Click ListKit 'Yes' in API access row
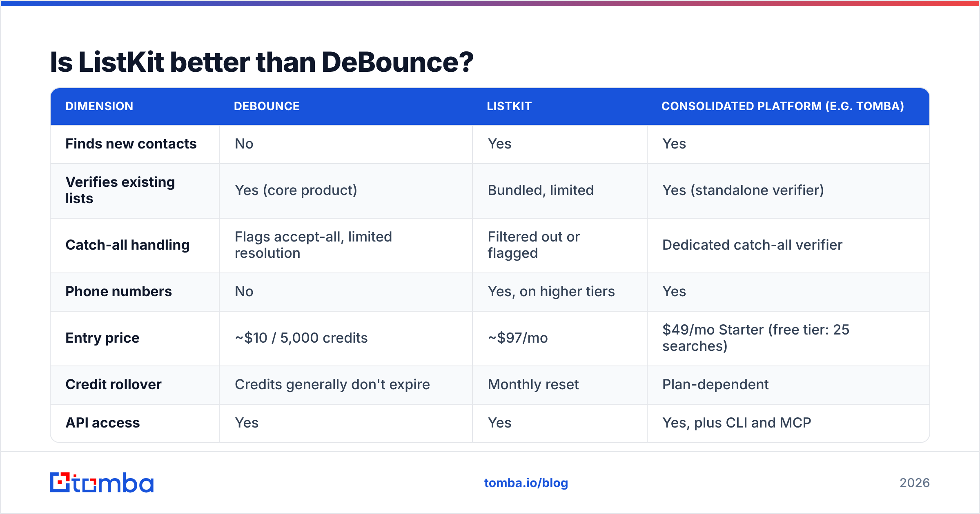The width and height of the screenshot is (980, 514). (x=499, y=423)
